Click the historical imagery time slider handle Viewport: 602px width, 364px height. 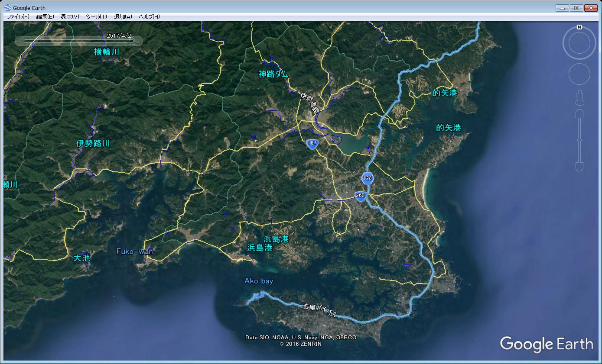click(131, 42)
